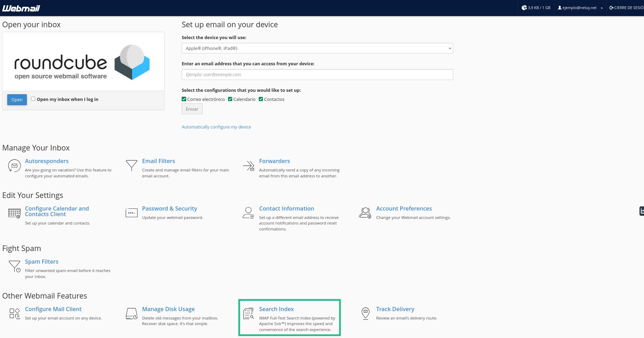The height and width of the screenshot is (338, 644).
Task: Uncheck the Calendario checkbox
Action: 230,99
